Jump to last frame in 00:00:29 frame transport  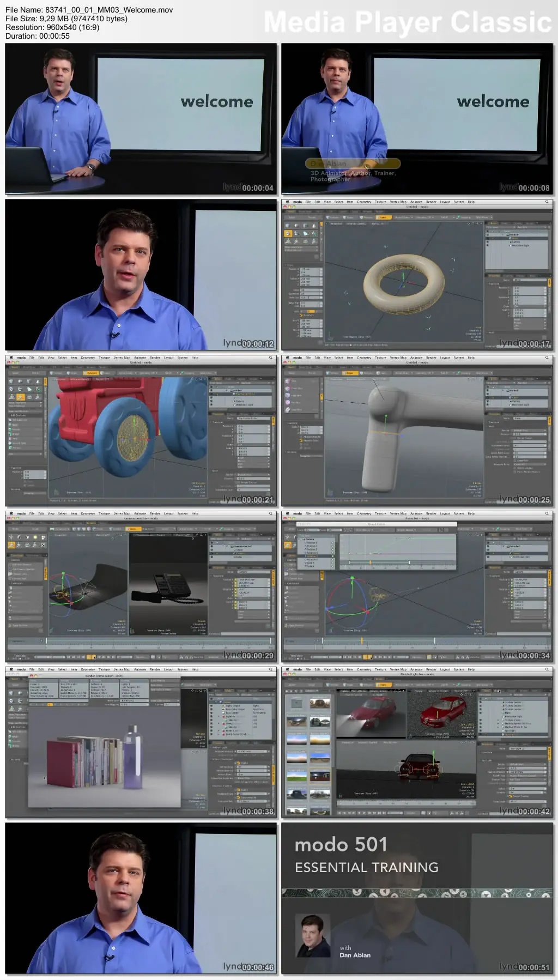tap(114, 657)
